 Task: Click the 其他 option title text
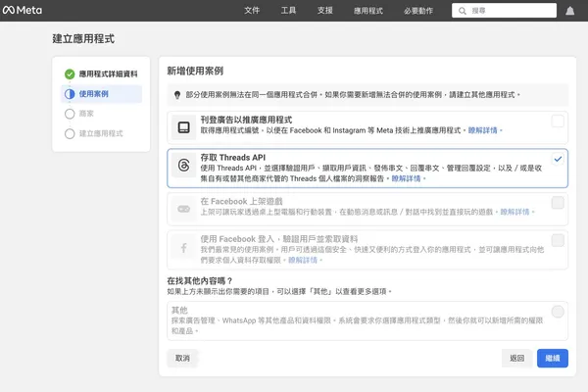point(179,310)
